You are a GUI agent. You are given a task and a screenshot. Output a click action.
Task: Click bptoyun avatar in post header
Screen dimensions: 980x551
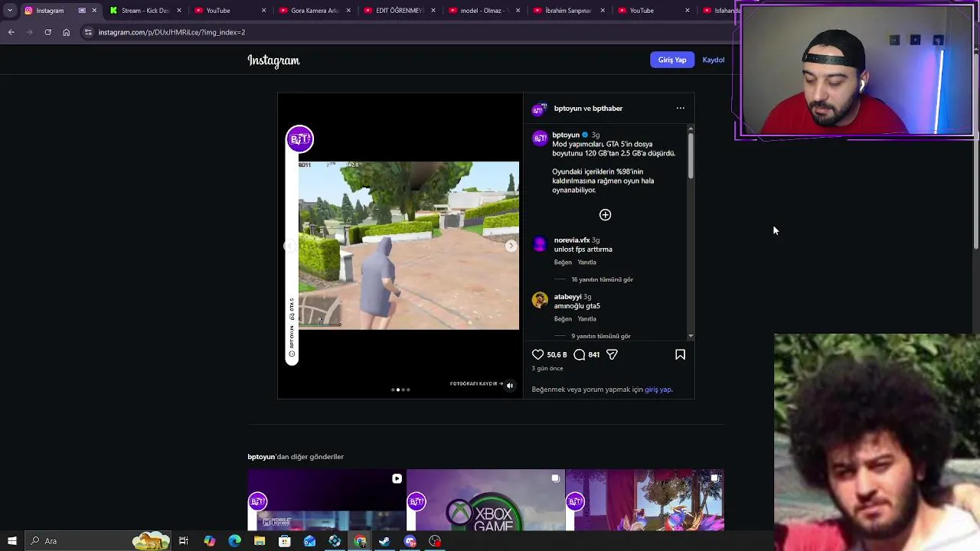(538, 109)
